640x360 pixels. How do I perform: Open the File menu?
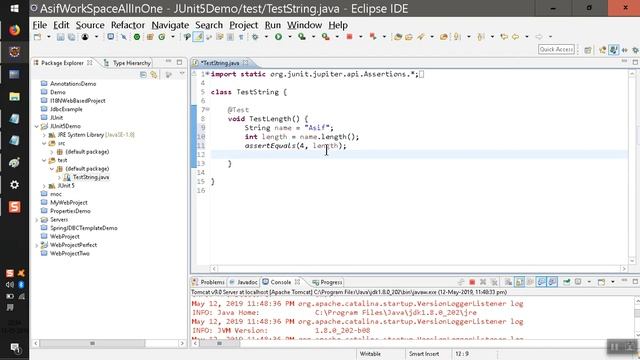click(x=40, y=25)
